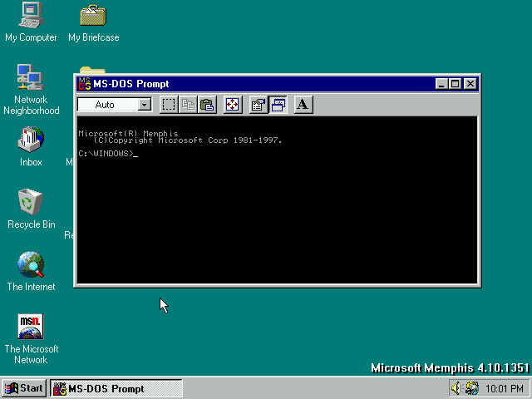The width and height of the screenshot is (532, 399).
Task: Open the Properties toolbar icon
Action: [259, 105]
